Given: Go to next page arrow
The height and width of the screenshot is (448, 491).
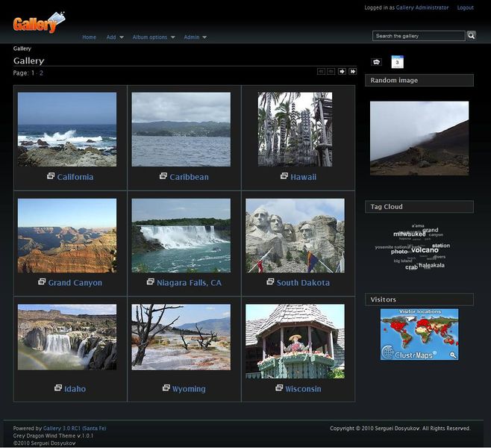Looking at the screenshot, I should click(x=342, y=72).
